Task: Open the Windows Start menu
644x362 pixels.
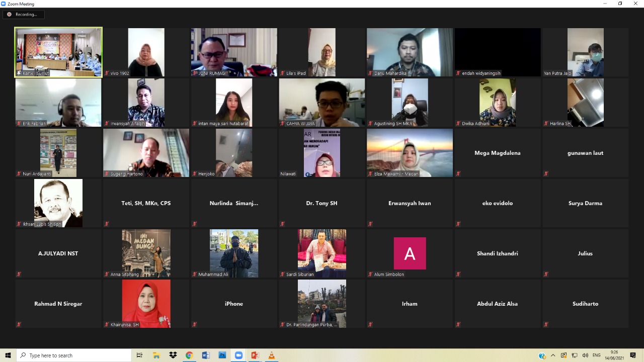Action: coord(8,355)
